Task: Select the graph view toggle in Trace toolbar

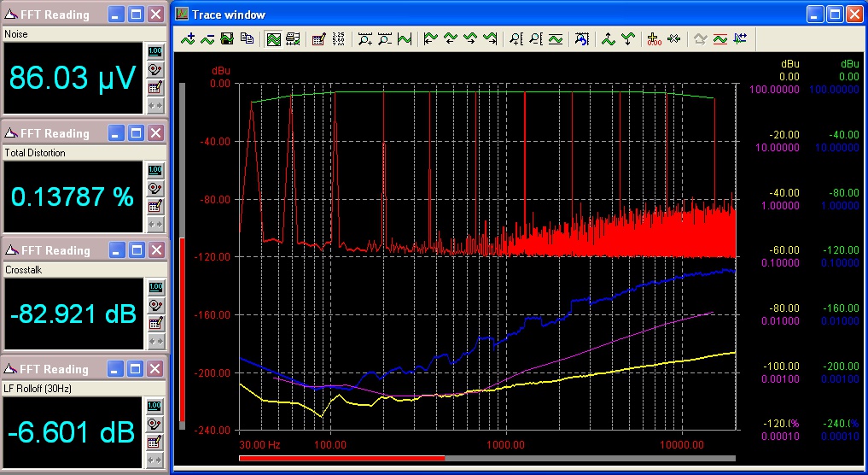Action: 273,38
